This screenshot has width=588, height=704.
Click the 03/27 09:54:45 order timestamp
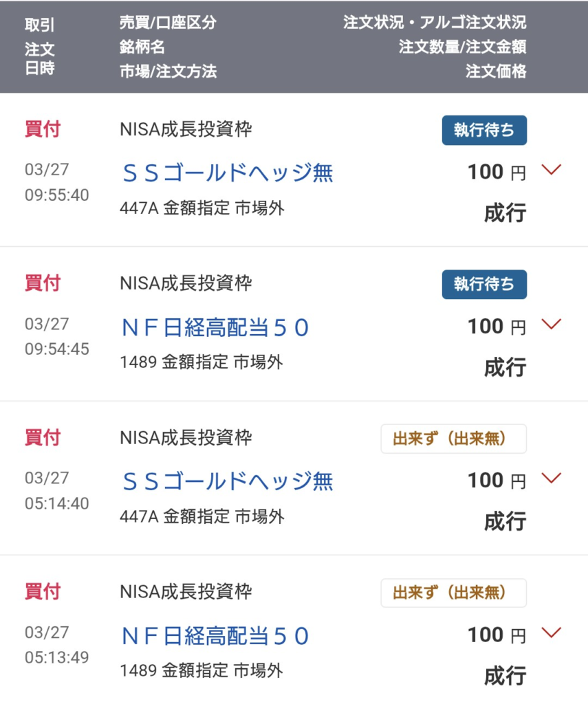pyautogui.click(x=57, y=336)
